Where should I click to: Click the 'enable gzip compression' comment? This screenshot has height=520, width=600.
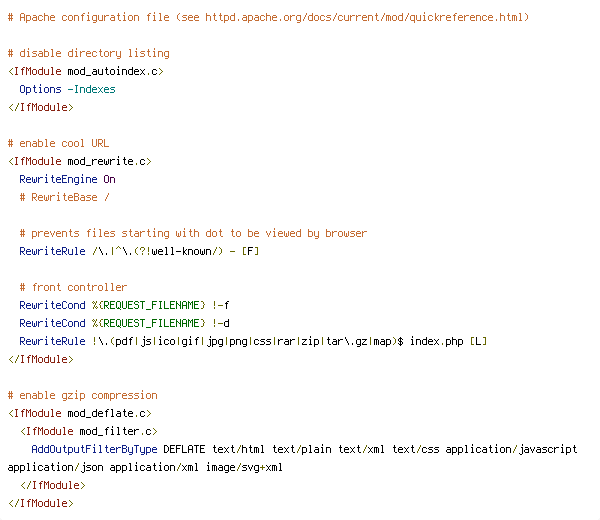click(x=83, y=395)
